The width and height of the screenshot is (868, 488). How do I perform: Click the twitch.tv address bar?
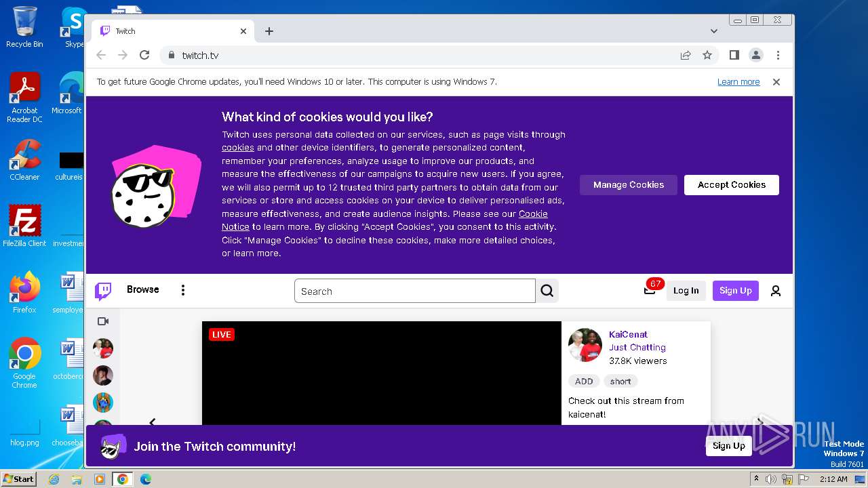420,55
